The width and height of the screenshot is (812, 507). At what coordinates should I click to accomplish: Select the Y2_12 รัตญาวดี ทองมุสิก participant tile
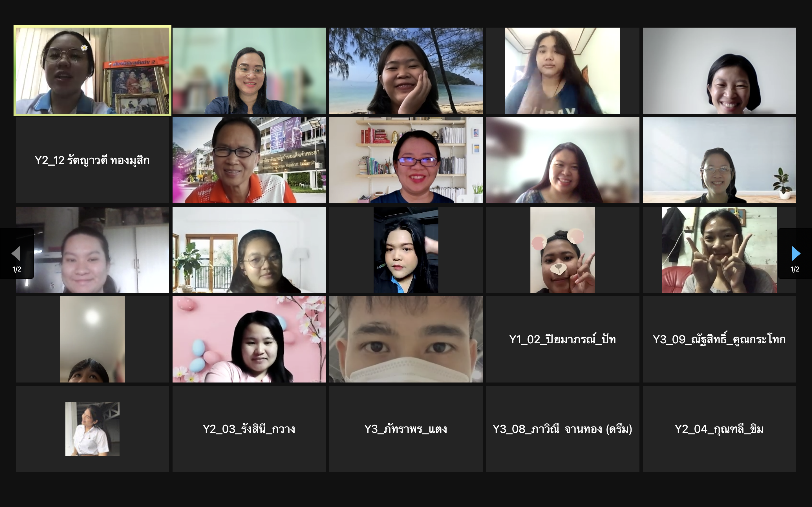pos(92,160)
